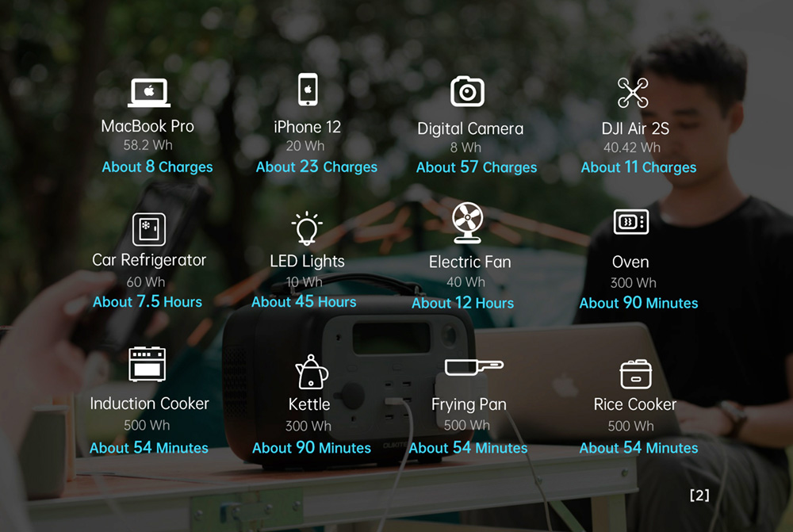The image size is (793, 532).
Task: Click the '60 Wh' value
Action: (x=146, y=281)
